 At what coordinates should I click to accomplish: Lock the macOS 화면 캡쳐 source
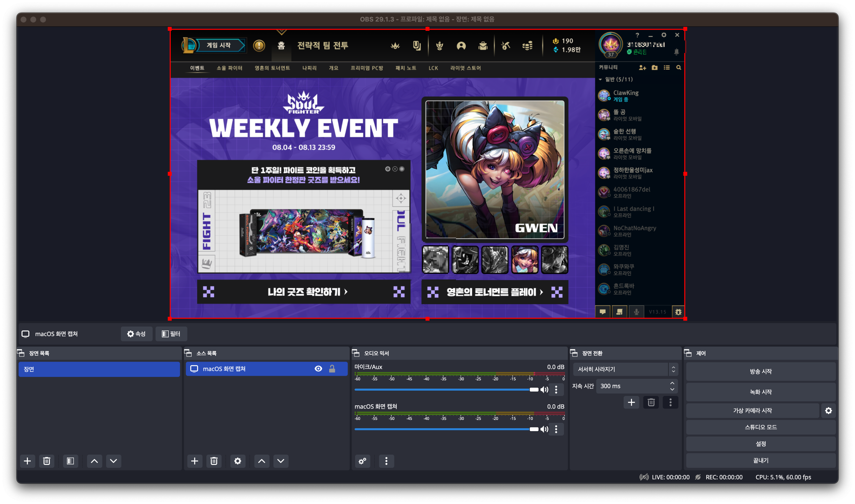[332, 369]
